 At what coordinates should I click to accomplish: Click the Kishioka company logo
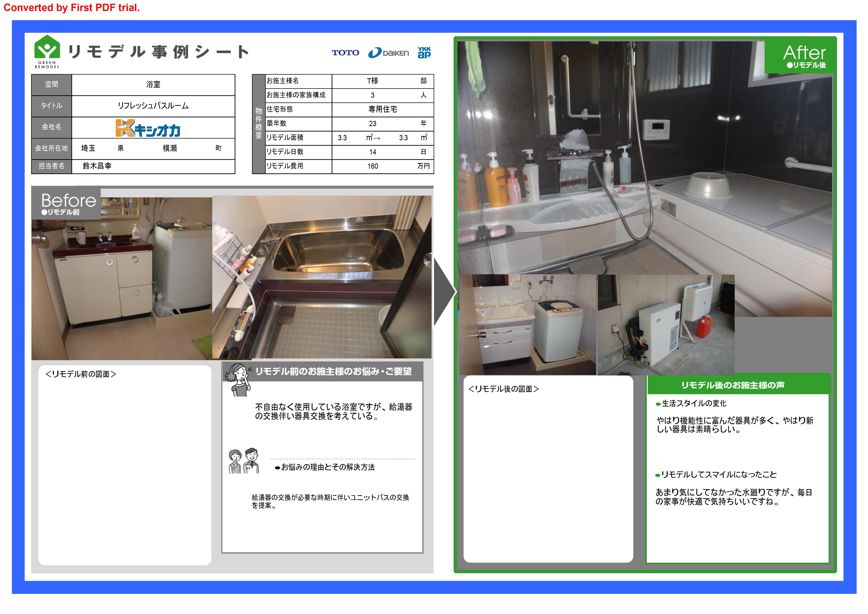click(148, 128)
